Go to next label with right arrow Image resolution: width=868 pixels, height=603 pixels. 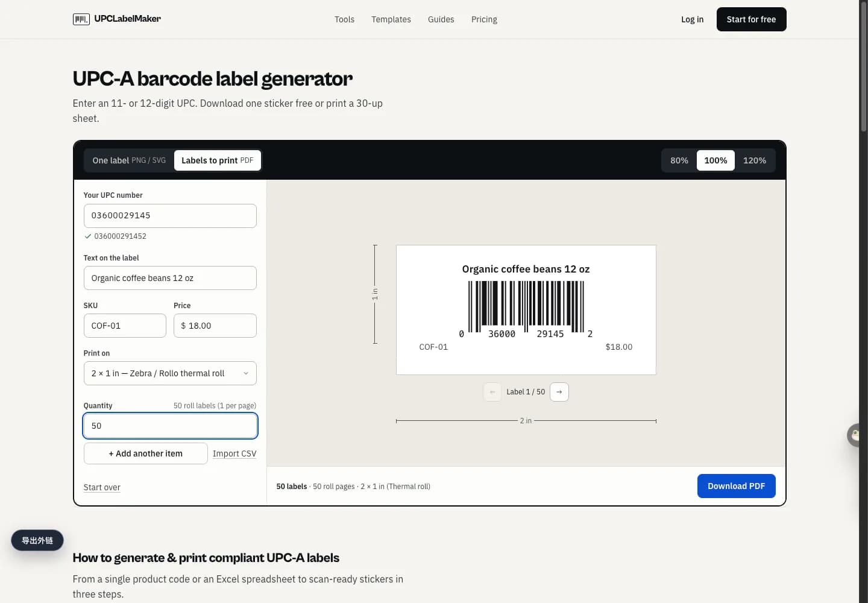click(559, 392)
